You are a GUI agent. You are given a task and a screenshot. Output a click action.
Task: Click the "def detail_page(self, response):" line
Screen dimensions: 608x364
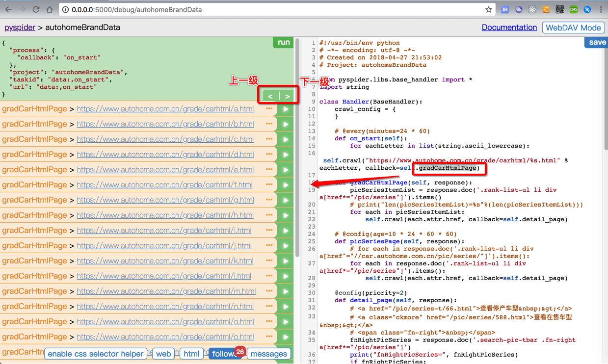point(396,300)
